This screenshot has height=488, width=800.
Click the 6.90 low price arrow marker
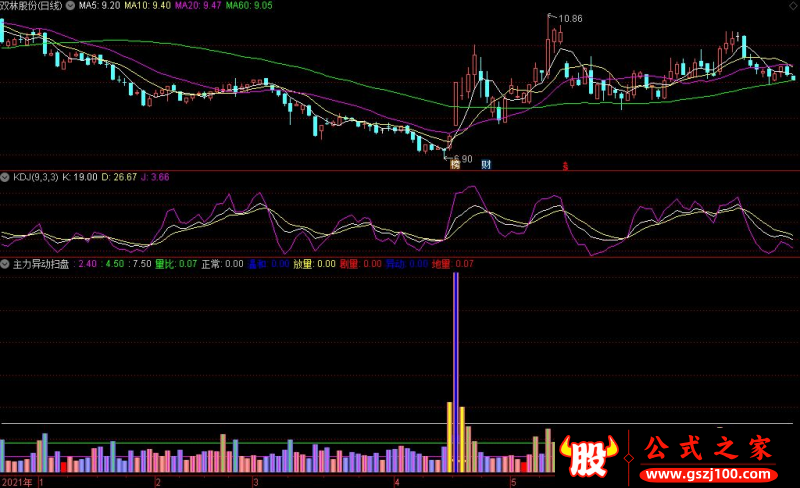[458, 159]
